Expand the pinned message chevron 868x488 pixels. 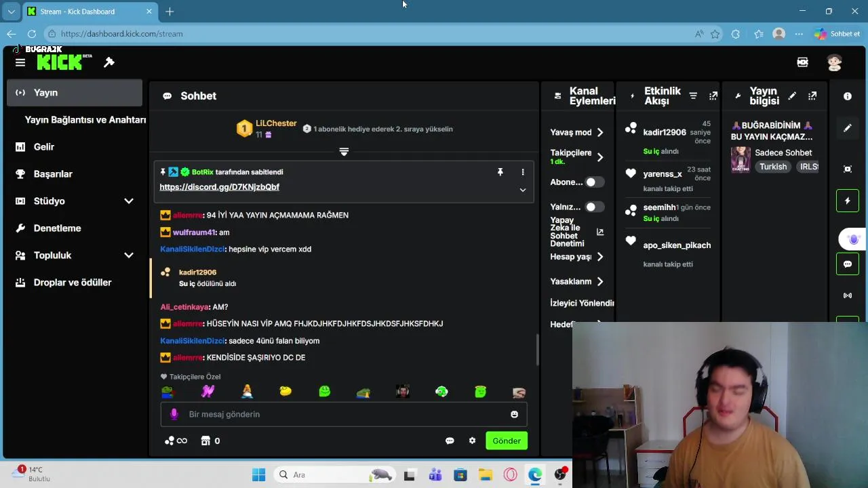(x=523, y=190)
